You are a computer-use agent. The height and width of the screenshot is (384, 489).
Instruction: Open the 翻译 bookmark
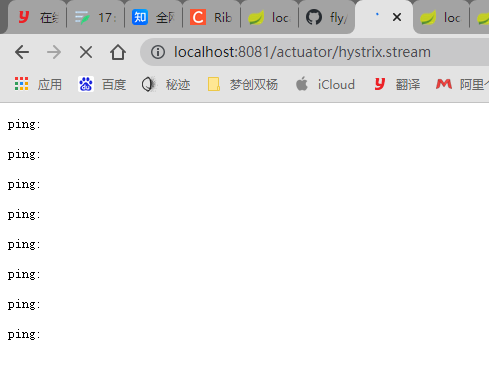(x=397, y=84)
